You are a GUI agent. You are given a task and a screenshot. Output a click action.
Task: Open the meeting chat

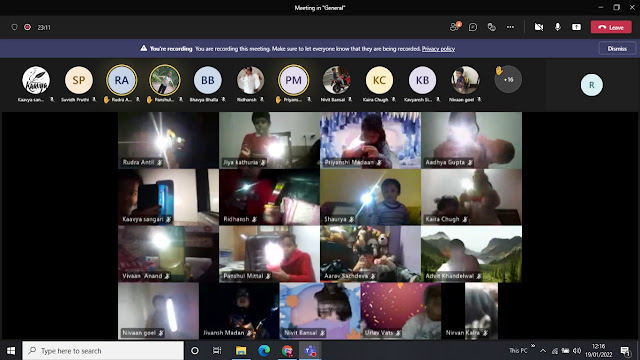(x=473, y=27)
